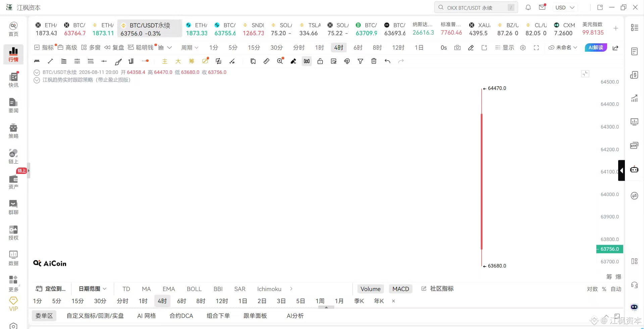The height and width of the screenshot is (329, 644).
Task: Switch to AI 网格 tab
Action: click(x=147, y=316)
